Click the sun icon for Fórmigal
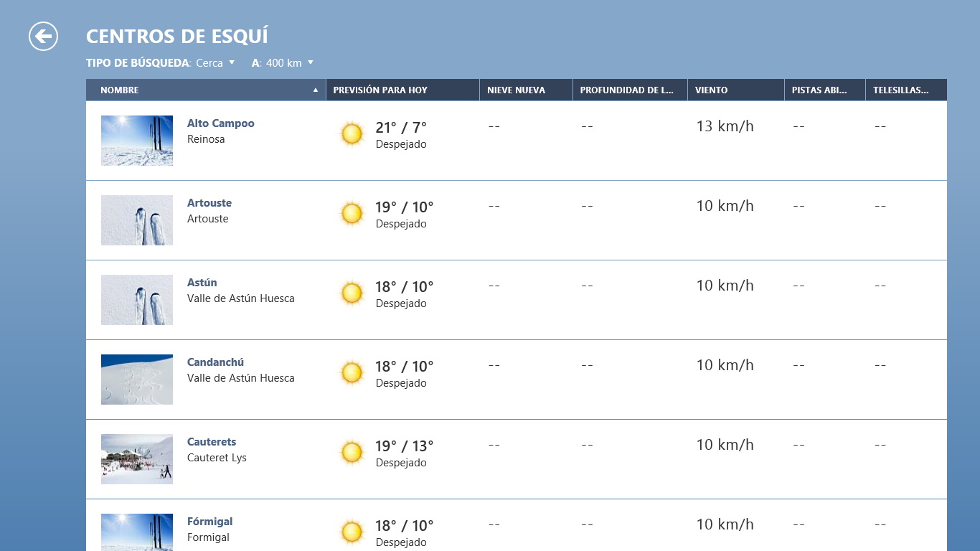The image size is (980, 551). [x=352, y=532]
